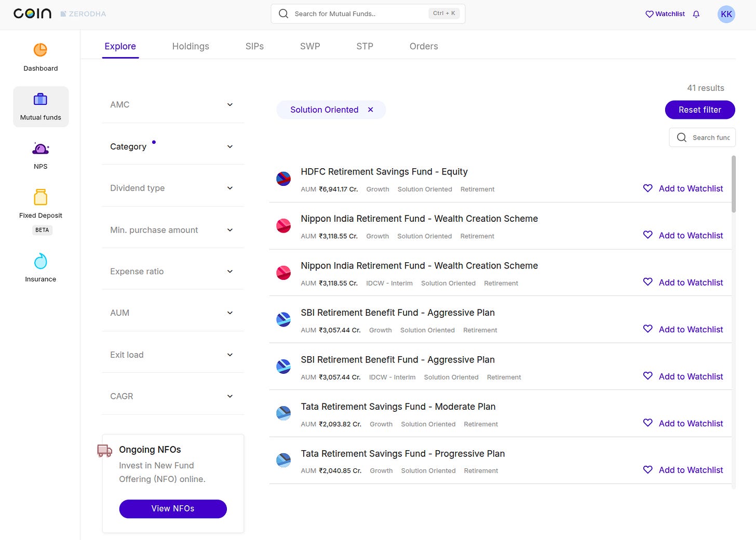The image size is (756, 540).
Task: Click the Coin logo
Action: click(x=32, y=14)
